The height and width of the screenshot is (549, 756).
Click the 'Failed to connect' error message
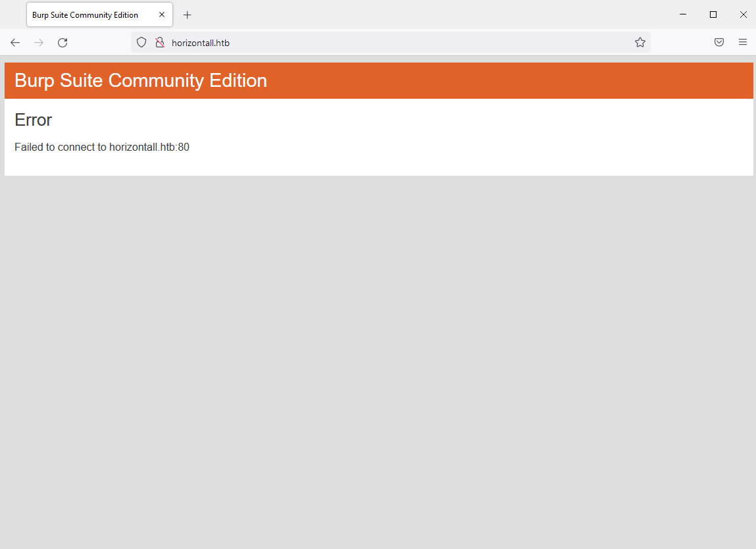[102, 147]
